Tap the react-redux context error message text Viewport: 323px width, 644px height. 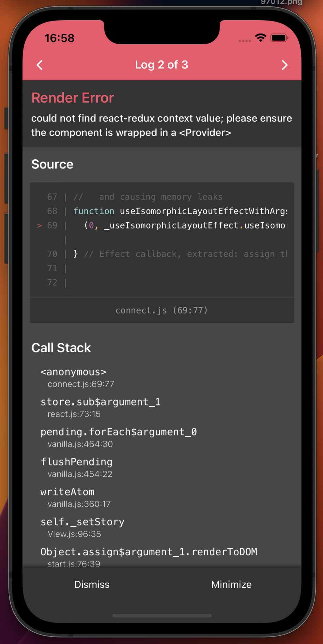click(161, 125)
